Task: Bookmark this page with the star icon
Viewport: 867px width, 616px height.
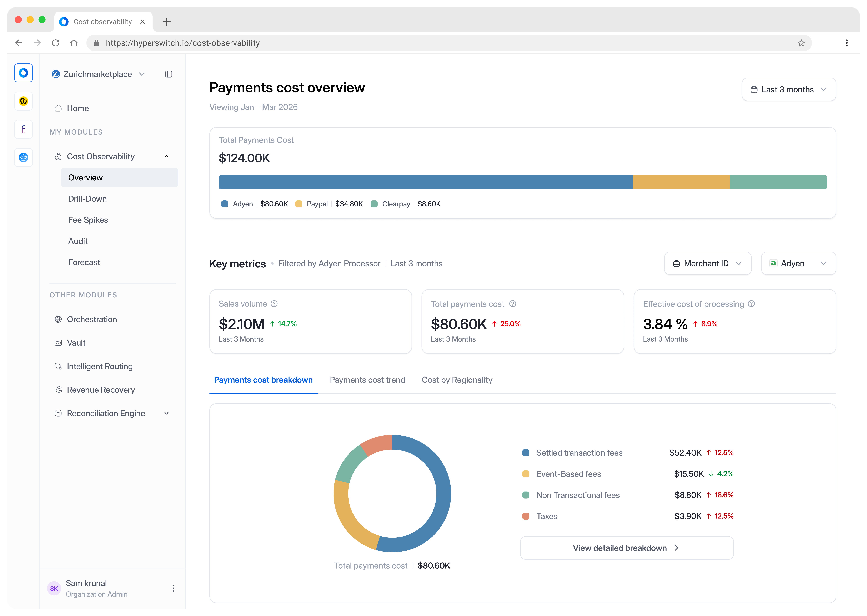Action: click(801, 43)
